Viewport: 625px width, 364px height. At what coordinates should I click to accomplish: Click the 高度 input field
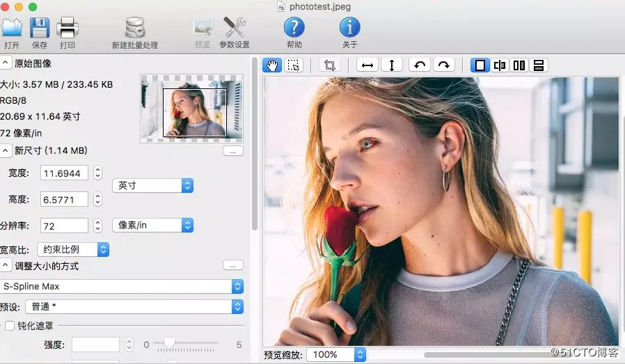tap(64, 199)
